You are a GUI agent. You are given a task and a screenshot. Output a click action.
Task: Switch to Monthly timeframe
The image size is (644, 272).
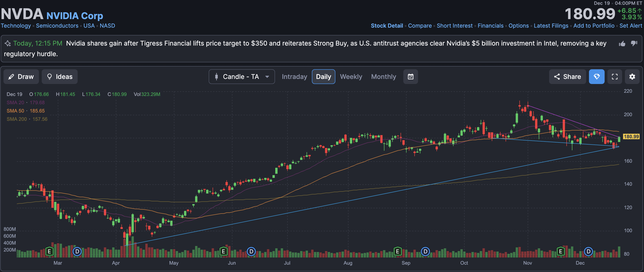point(383,77)
